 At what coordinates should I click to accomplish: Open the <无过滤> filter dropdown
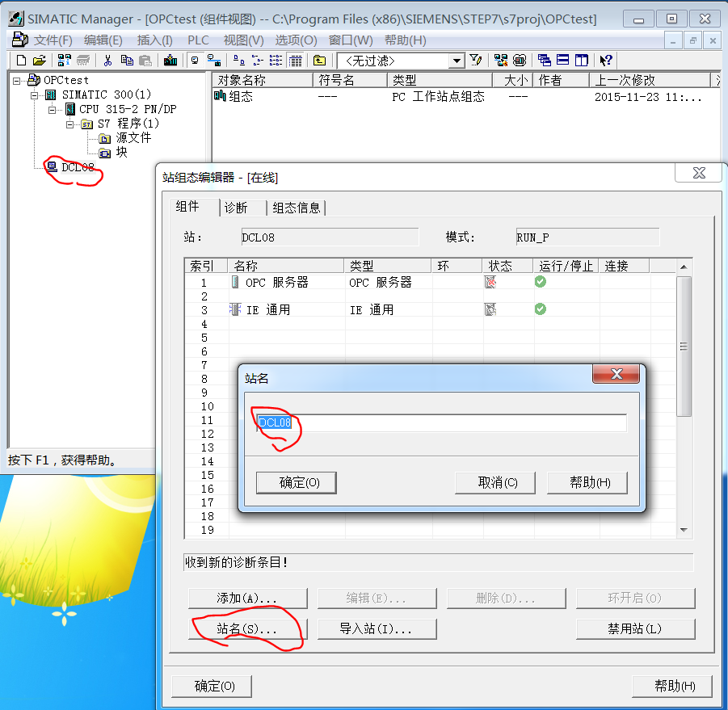[457, 61]
